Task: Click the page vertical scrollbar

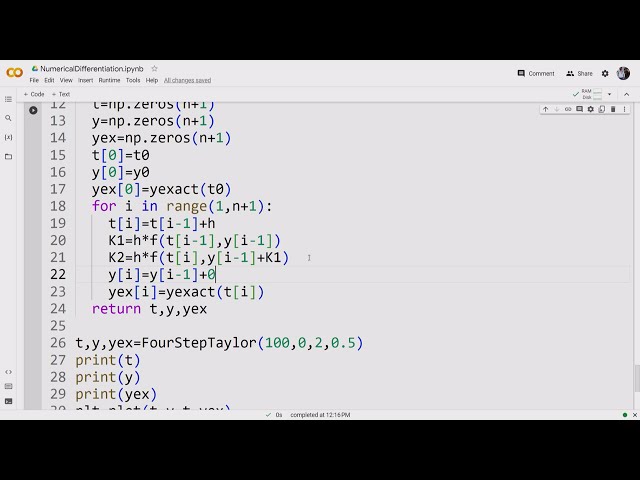Action: (x=637, y=379)
